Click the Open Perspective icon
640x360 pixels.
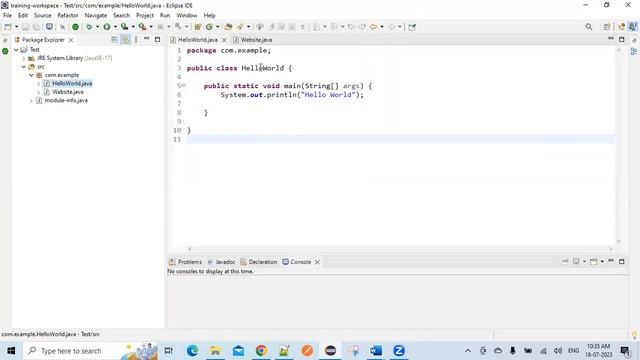click(607, 27)
